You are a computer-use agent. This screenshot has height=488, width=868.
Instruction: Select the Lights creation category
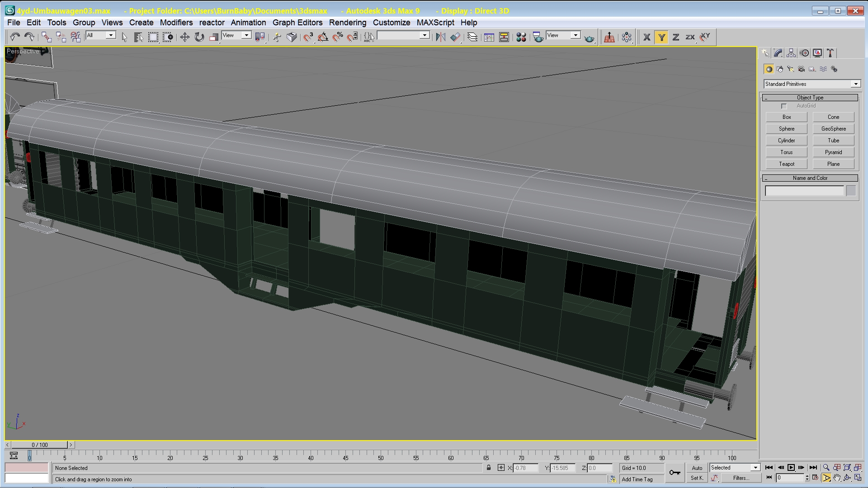[791, 69]
